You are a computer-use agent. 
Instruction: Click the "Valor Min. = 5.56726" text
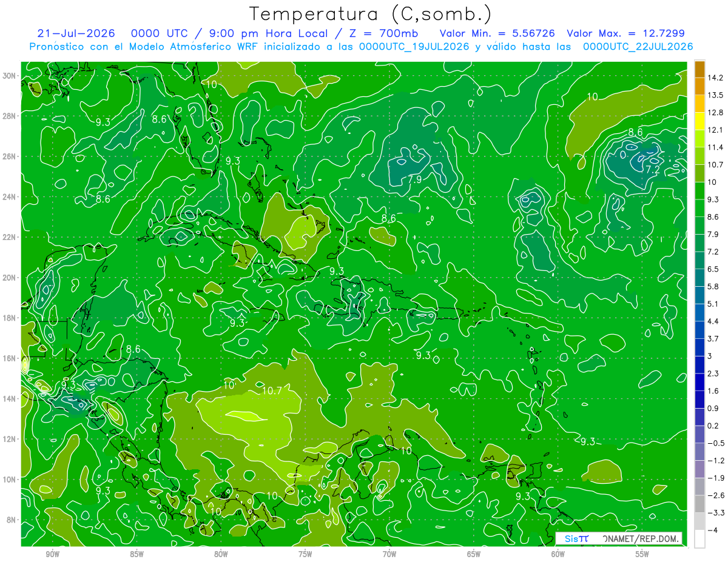coord(497,33)
